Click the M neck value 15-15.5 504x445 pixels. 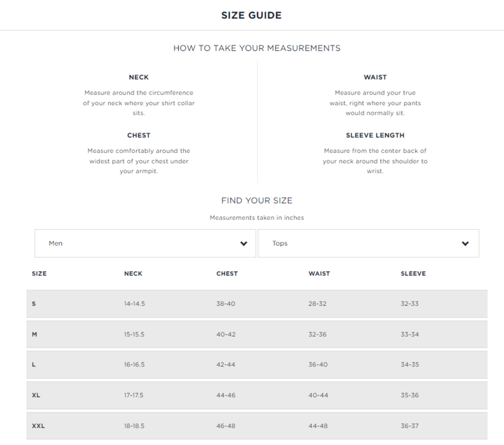[134, 334]
